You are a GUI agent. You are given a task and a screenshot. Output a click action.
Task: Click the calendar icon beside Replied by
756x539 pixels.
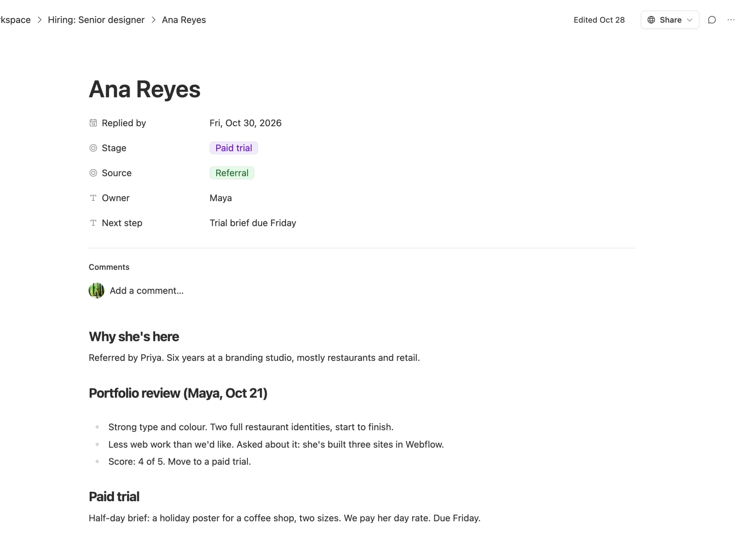point(93,123)
